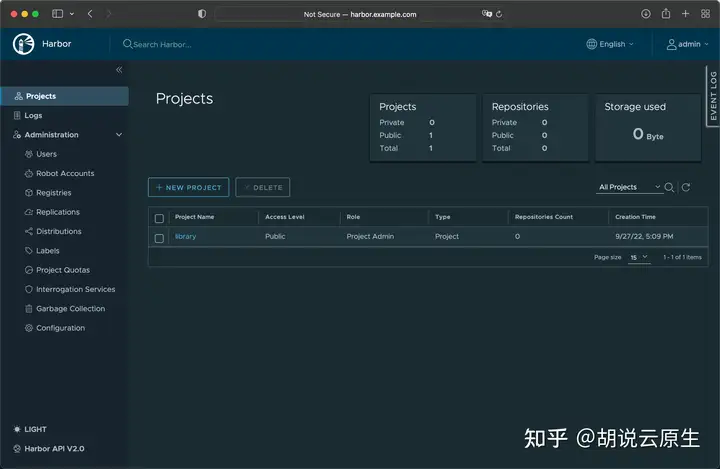Open Harbor API V2.0 link
720x469 pixels.
(49, 448)
